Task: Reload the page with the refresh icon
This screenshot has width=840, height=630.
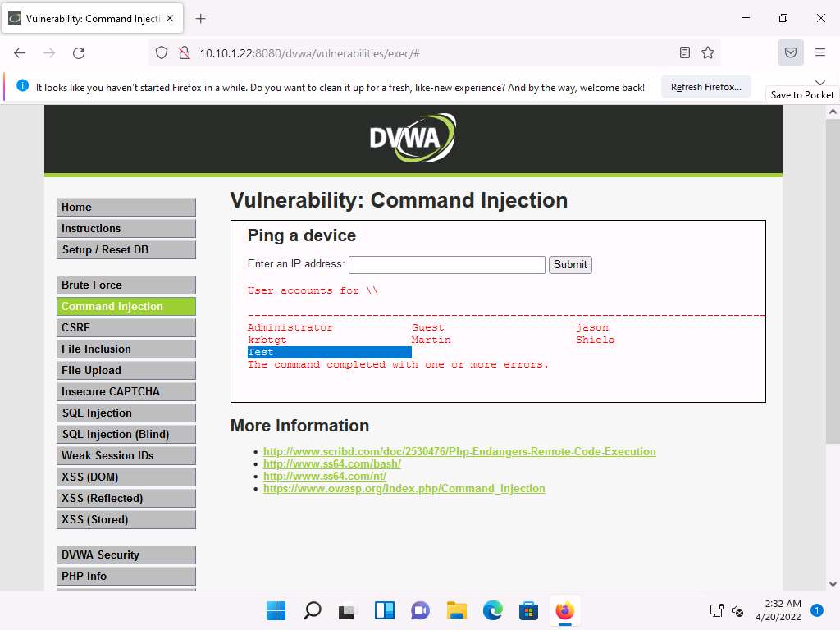Action: (x=79, y=53)
